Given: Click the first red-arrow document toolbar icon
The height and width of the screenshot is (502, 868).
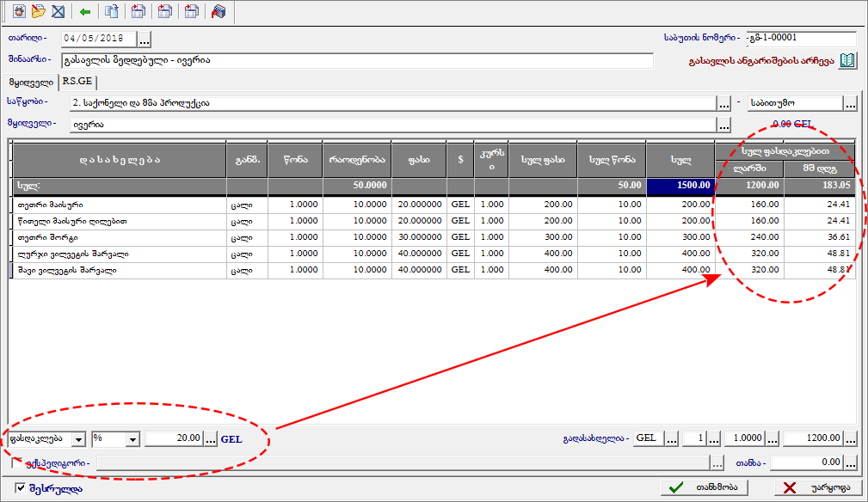Looking at the screenshot, I should tap(139, 12).
